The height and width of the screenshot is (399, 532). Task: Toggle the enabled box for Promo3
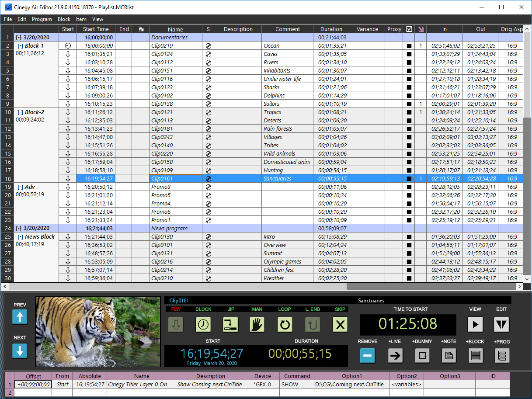[x=409, y=187]
